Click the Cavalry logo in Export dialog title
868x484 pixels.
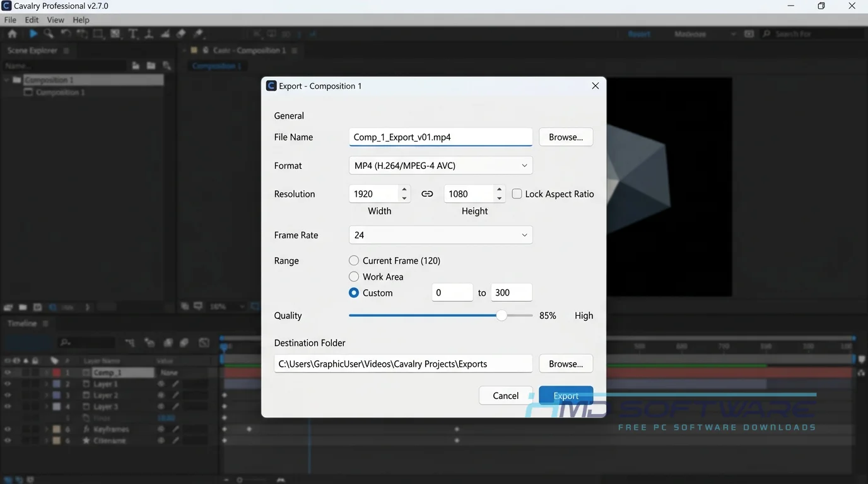(x=271, y=86)
